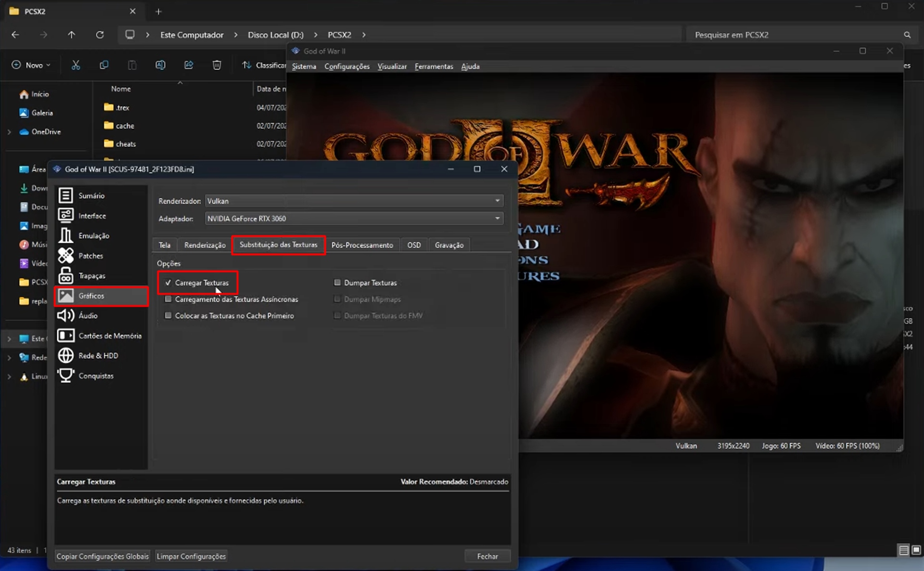Click Copiar Configurações Globais button

(102, 556)
